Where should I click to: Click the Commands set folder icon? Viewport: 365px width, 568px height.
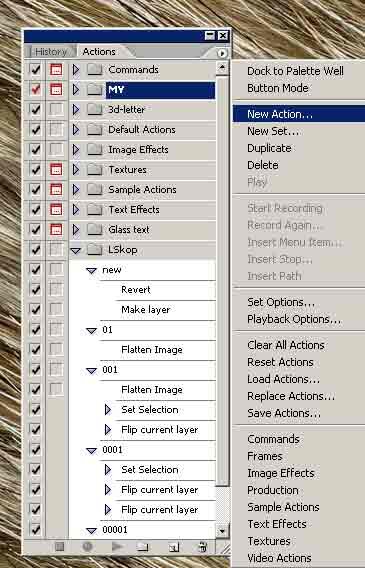click(95, 70)
